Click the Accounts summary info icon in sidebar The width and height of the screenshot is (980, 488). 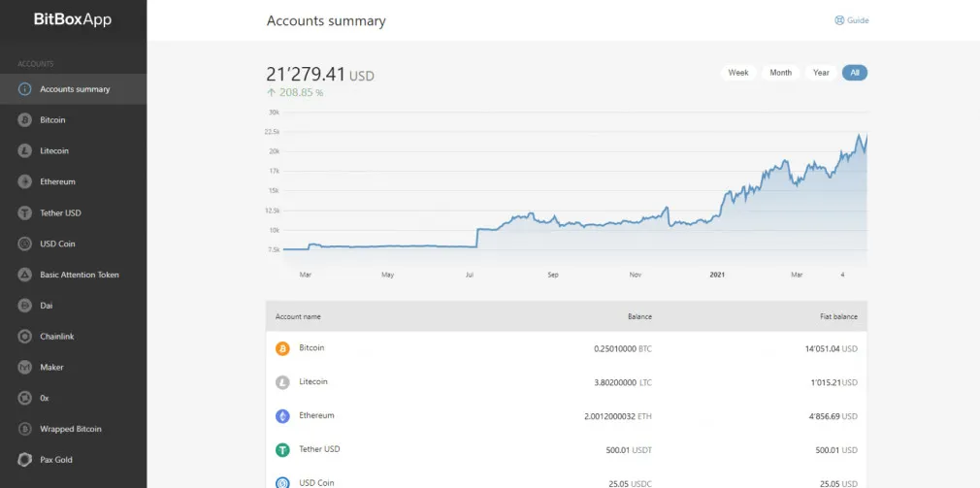tap(24, 89)
